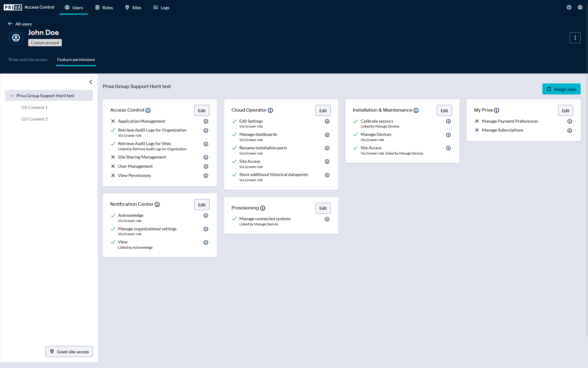Edit Installation & Maintenance permissions
This screenshot has width=588, height=368.
pos(444,111)
